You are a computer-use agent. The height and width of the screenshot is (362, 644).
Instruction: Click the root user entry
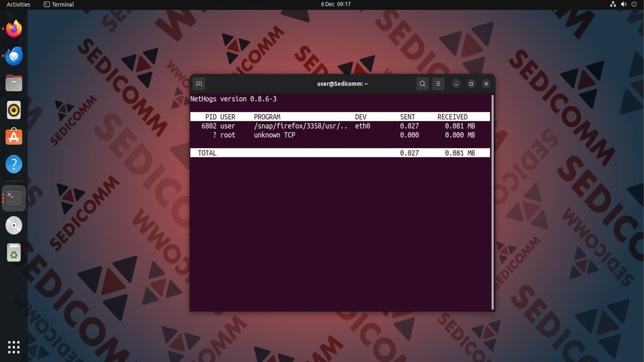pyautogui.click(x=228, y=135)
